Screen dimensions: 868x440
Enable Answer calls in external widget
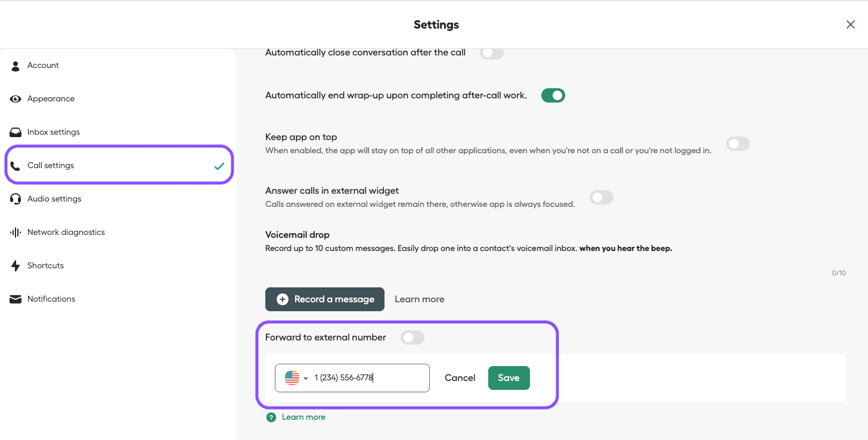pos(601,197)
